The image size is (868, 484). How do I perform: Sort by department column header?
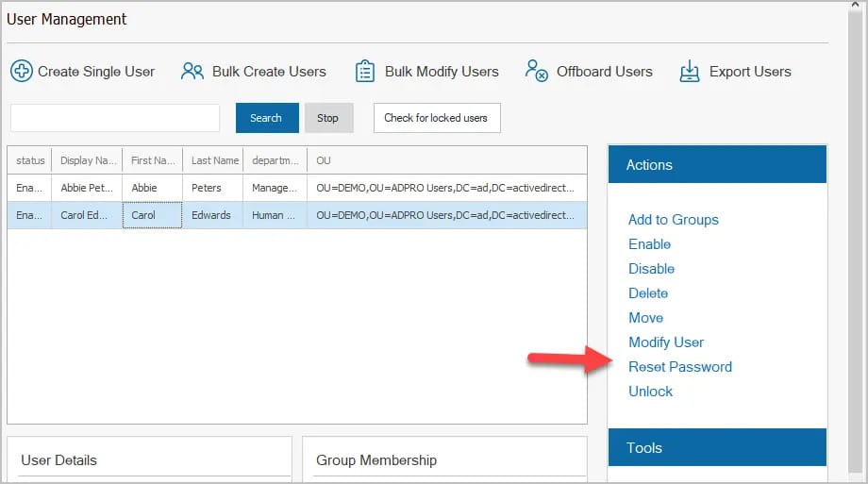point(275,160)
